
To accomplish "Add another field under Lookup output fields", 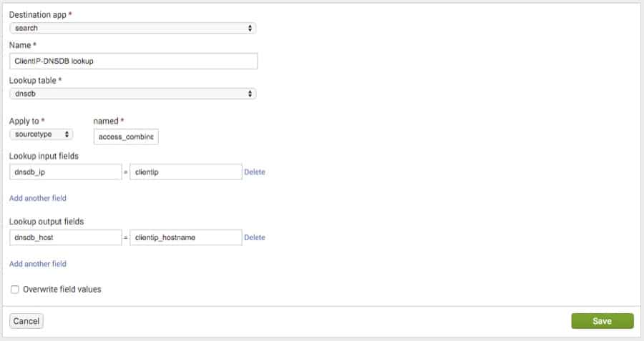I will [x=38, y=264].
